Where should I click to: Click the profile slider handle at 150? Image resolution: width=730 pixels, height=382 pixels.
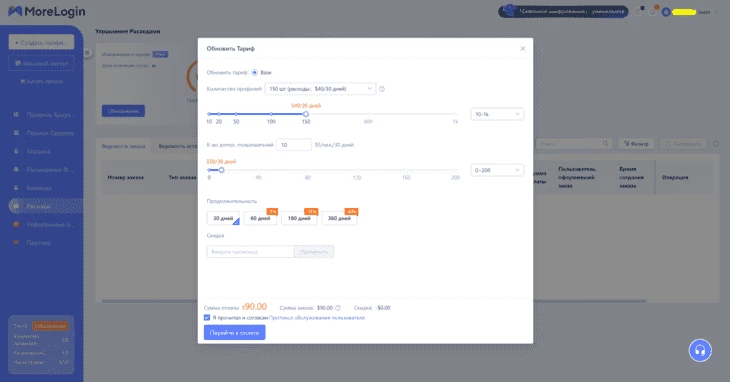point(306,114)
